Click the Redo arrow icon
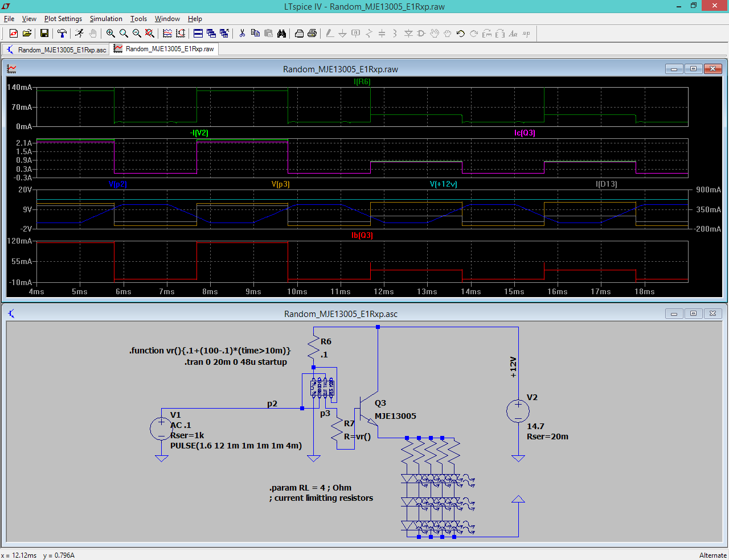This screenshot has height=560, width=729. (474, 34)
